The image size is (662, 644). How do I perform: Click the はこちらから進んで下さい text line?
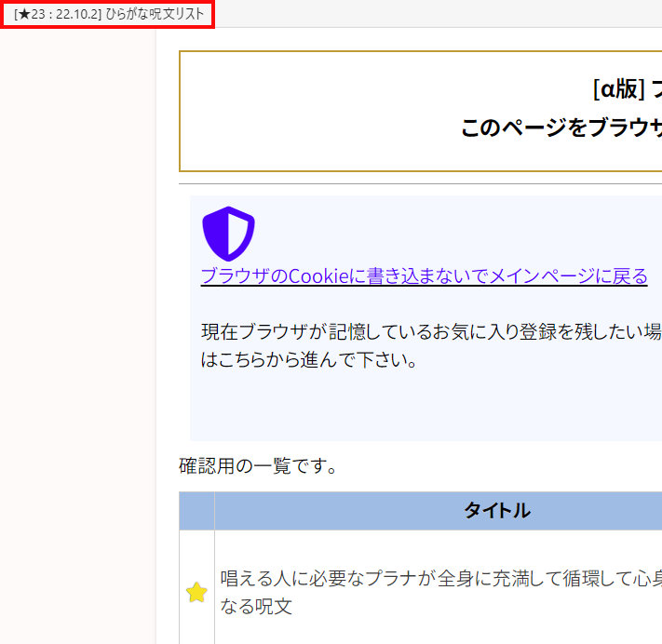coord(308,360)
